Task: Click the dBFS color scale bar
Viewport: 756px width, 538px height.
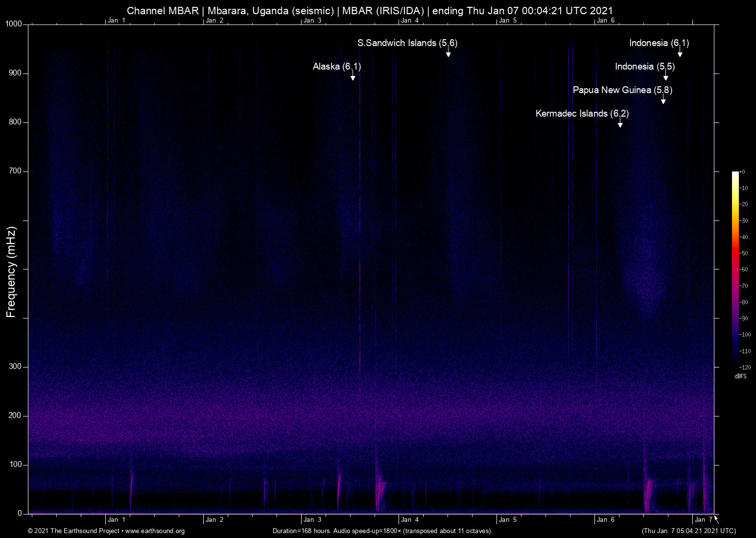Action: click(x=735, y=269)
